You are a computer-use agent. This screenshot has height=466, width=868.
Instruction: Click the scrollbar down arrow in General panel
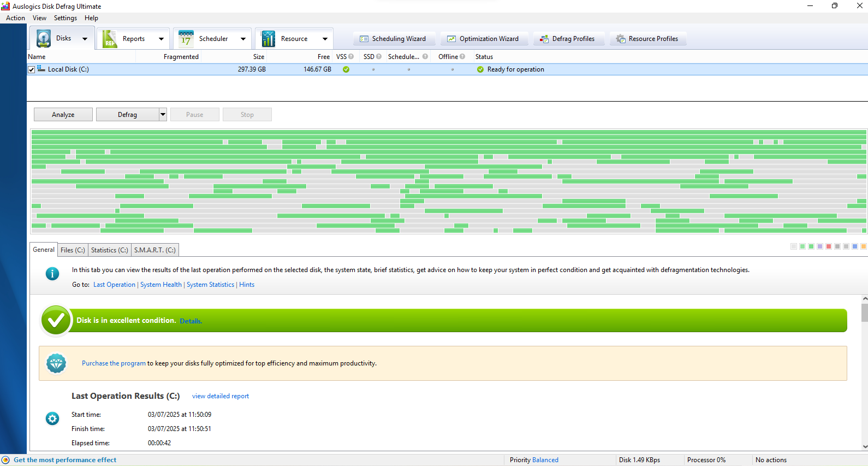[x=865, y=446]
